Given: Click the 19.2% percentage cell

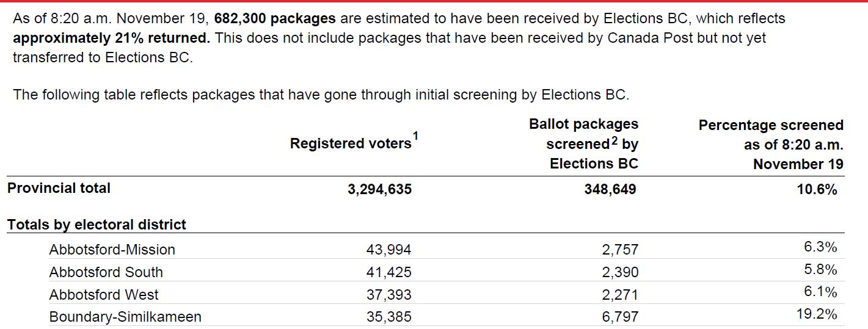Looking at the screenshot, I should click(x=817, y=314).
